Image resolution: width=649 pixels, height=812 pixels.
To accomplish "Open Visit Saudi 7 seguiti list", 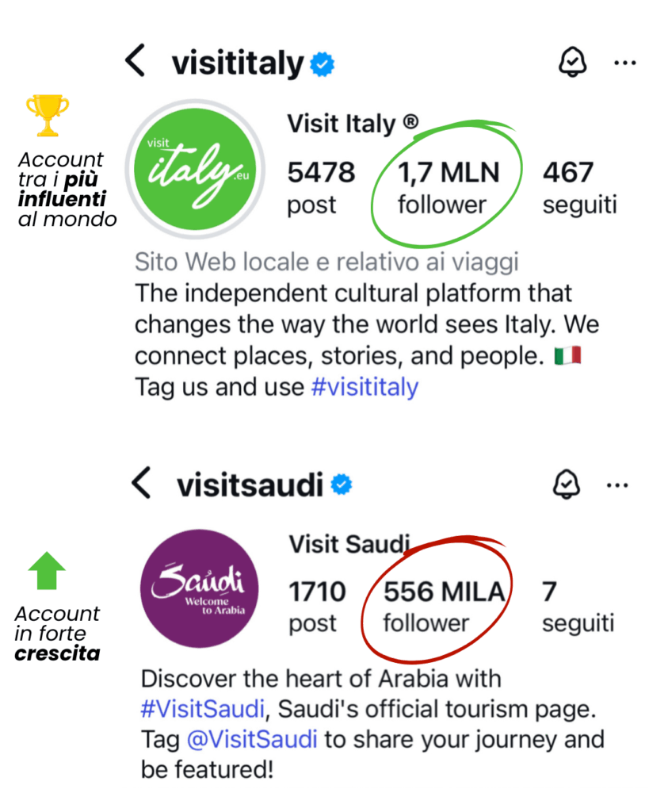I will pyautogui.click(x=577, y=606).
